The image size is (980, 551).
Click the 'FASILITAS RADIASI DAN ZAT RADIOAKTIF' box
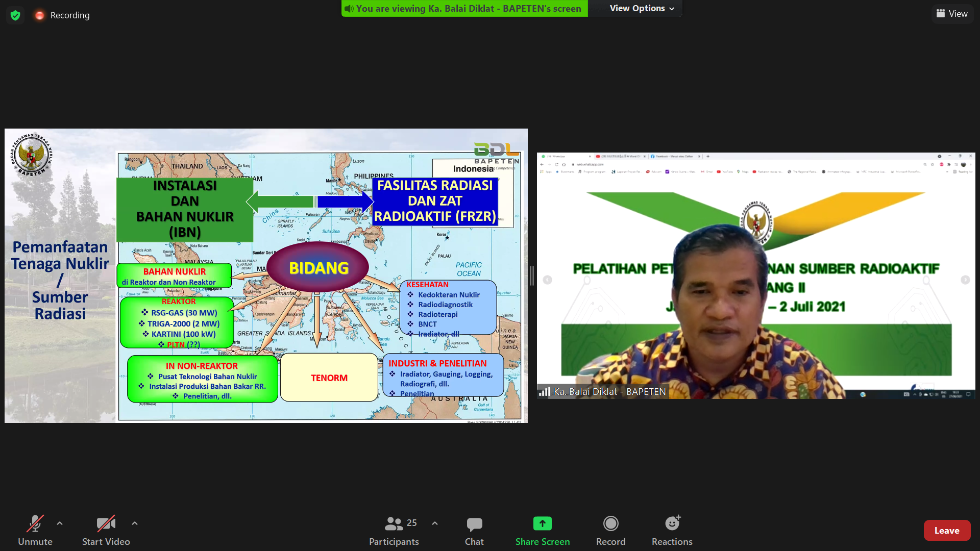pyautogui.click(x=435, y=201)
